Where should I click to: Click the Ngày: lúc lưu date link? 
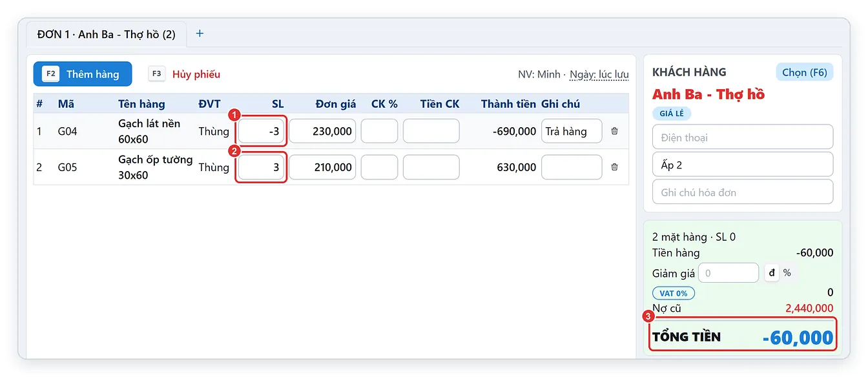[599, 74]
